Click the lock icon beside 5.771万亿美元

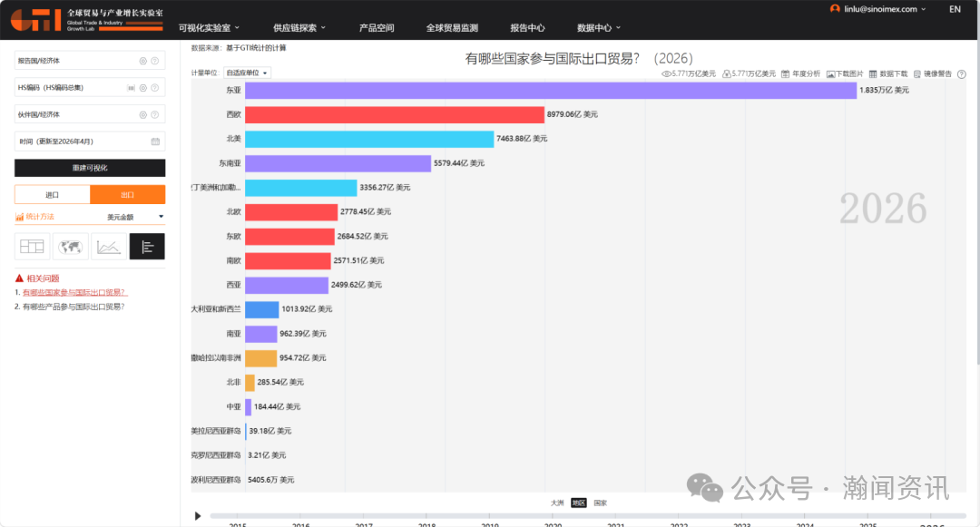tap(727, 73)
